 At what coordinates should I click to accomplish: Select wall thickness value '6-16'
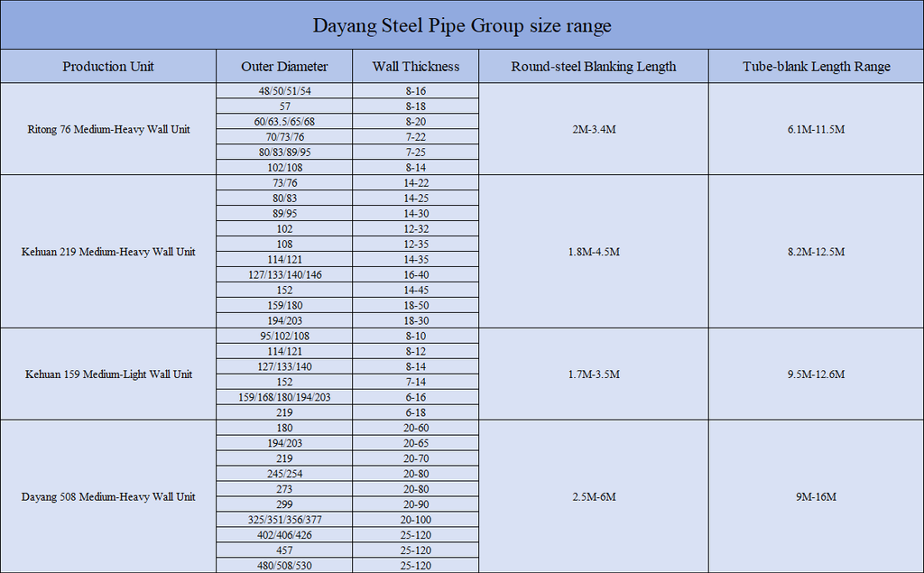click(x=416, y=397)
